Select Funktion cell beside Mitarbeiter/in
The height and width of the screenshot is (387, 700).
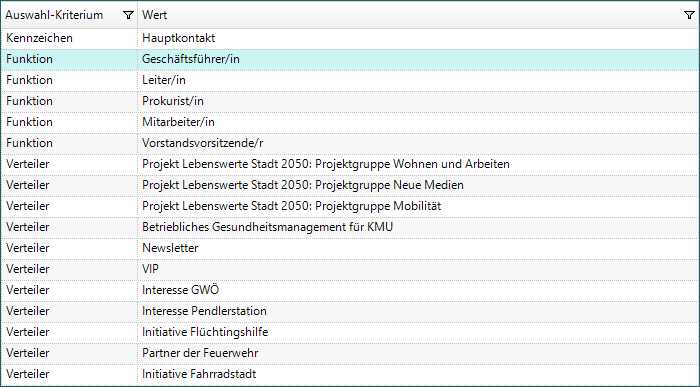pos(69,122)
